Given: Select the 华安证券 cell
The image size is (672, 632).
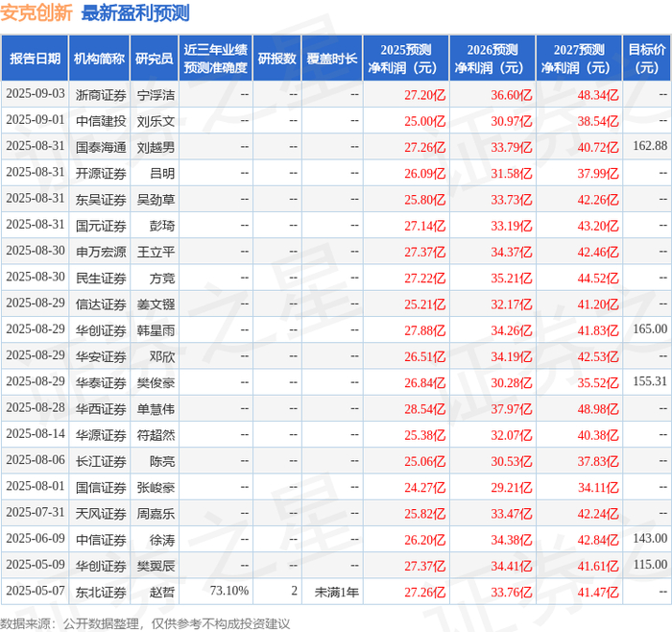Looking at the screenshot, I should pos(101,356).
